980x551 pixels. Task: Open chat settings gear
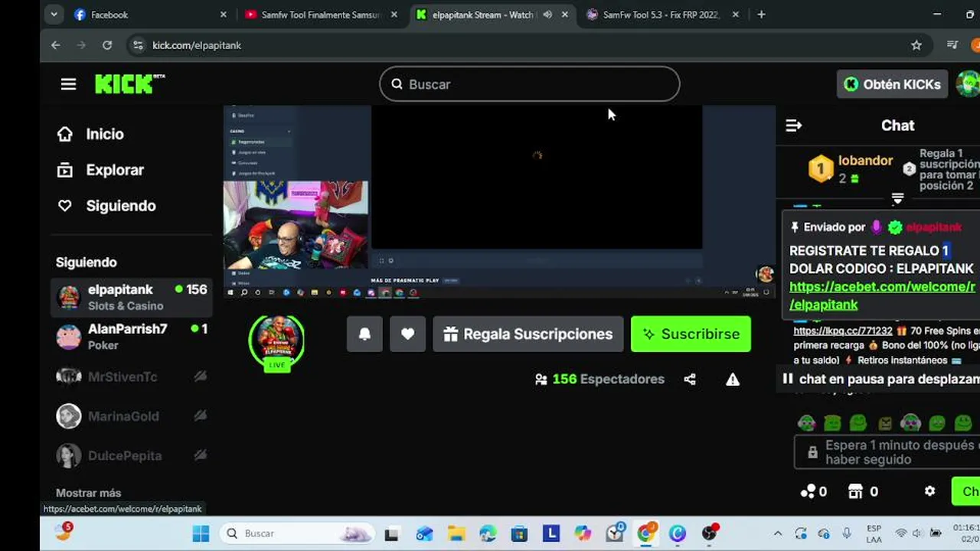tap(929, 491)
